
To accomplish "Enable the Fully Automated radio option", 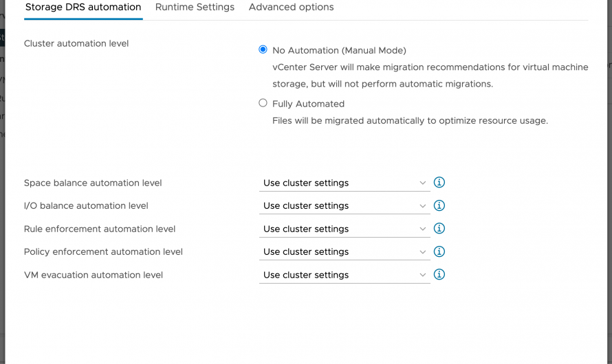I will [x=263, y=103].
